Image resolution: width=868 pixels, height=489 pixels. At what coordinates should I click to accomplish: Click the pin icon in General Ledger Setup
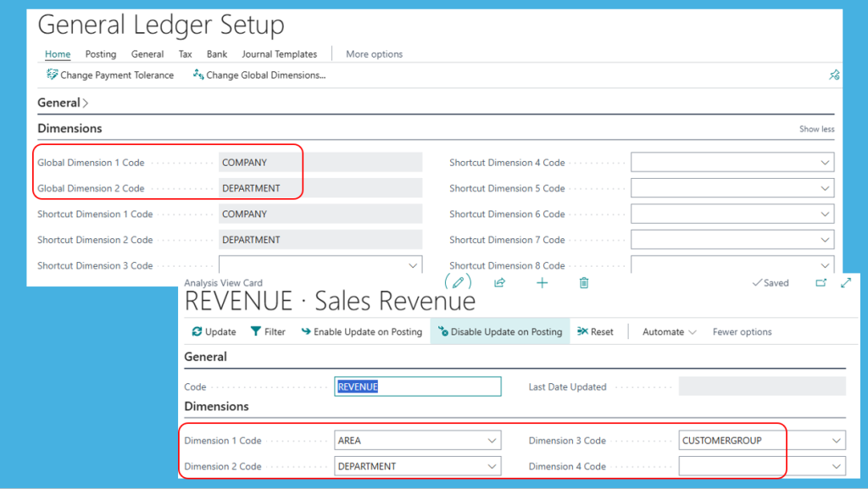[x=834, y=75]
